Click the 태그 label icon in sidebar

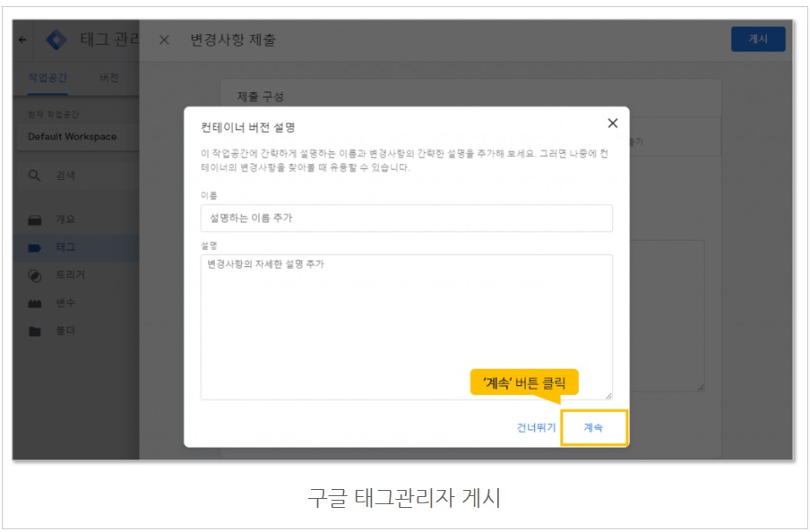pyautogui.click(x=35, y=248)
